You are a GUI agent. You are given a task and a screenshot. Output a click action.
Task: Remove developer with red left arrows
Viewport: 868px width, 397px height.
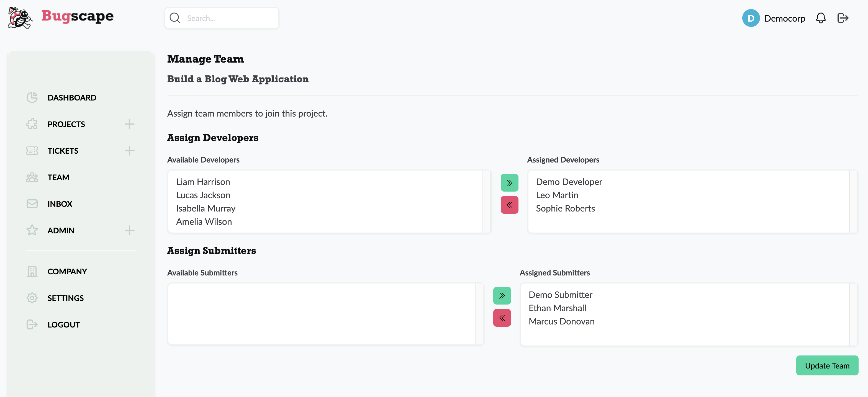pos(509,205)
